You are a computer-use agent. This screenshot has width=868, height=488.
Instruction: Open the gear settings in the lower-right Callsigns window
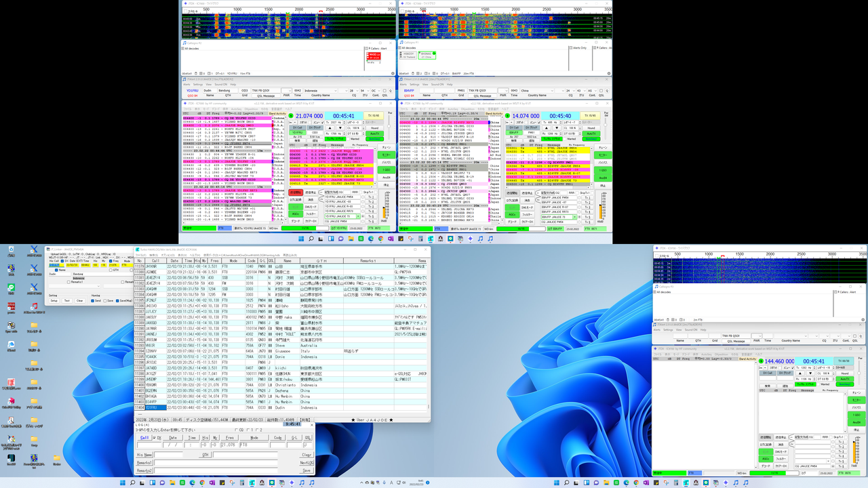(x=863, y=319)
